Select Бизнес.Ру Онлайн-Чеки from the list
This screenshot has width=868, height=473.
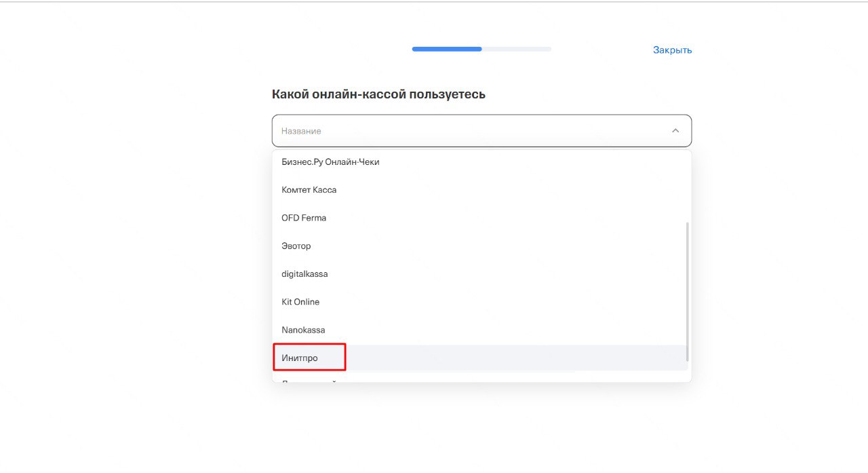[480, 162]
